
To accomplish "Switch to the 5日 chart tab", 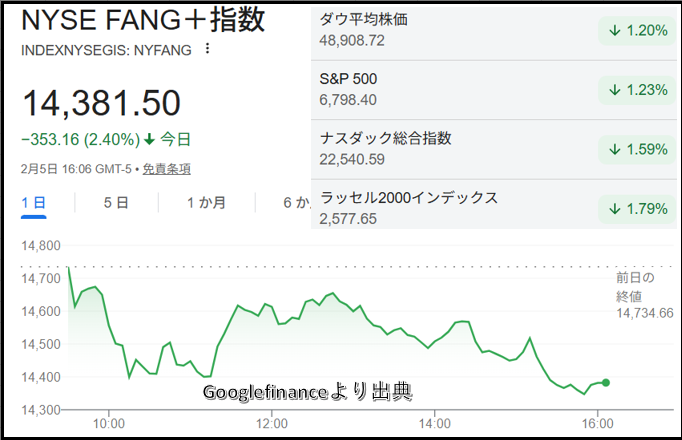I will 116,202.
